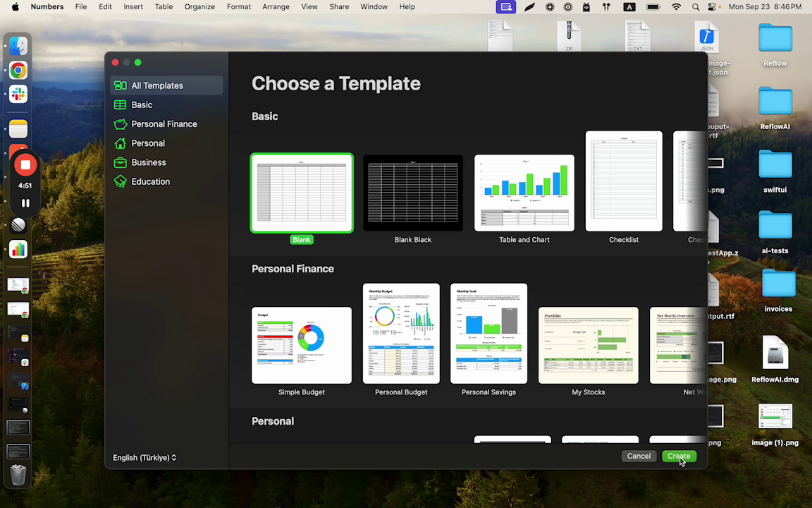This screenshot has height=508, width=812.
Task: Select the Business category label
Action: (x=149, y=162)
